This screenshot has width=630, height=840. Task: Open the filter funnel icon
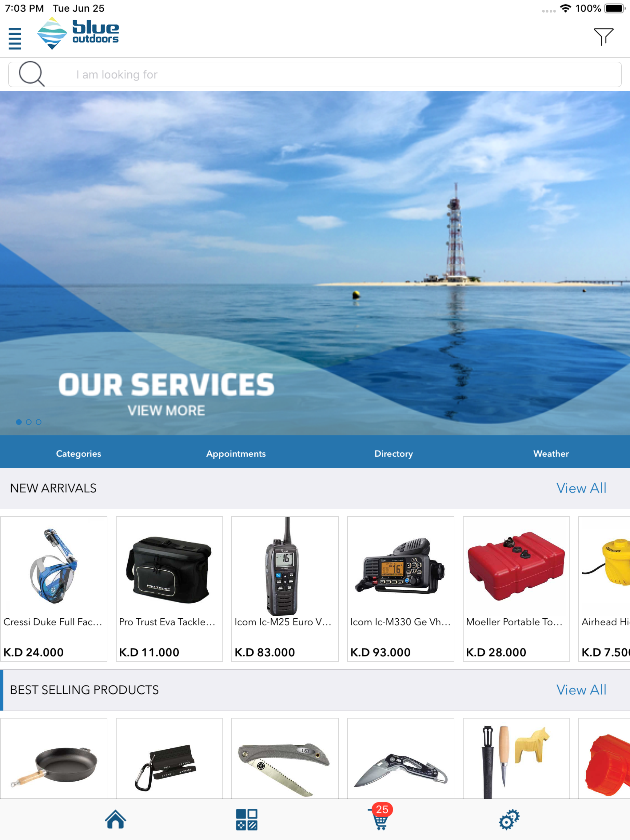click(x=604, y=37)
